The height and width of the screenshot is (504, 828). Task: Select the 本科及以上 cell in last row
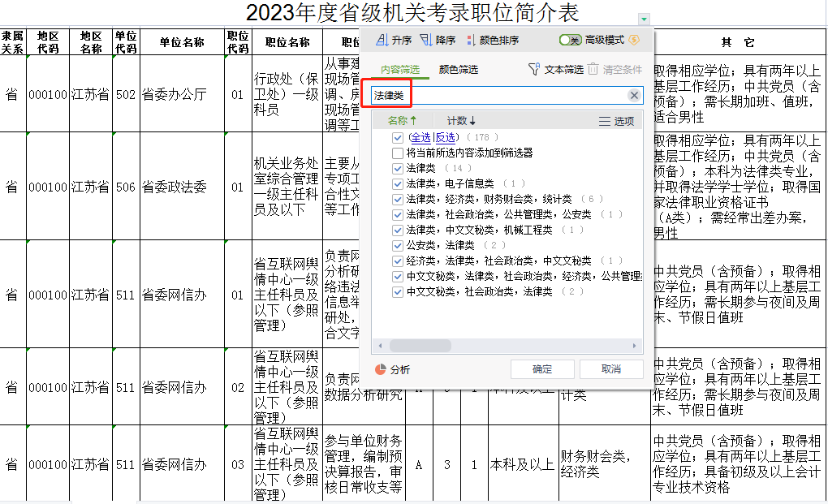[x=523, y=464]
